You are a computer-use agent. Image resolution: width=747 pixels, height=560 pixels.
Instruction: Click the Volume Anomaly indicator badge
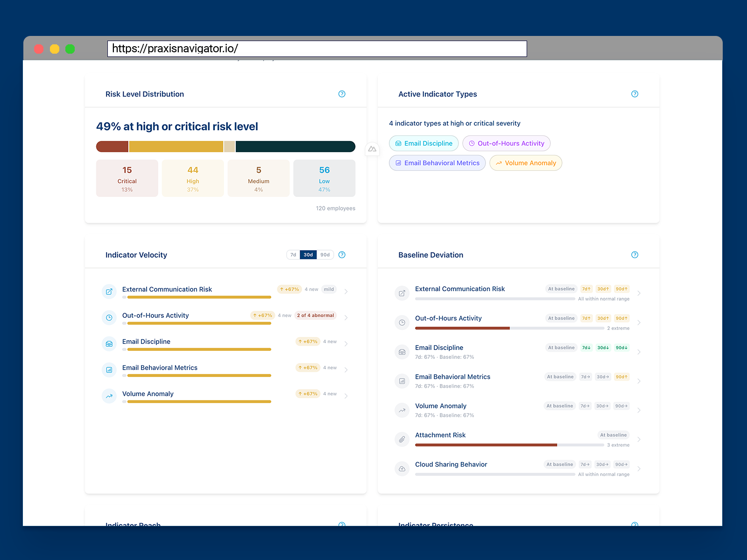tap(525, 163)
